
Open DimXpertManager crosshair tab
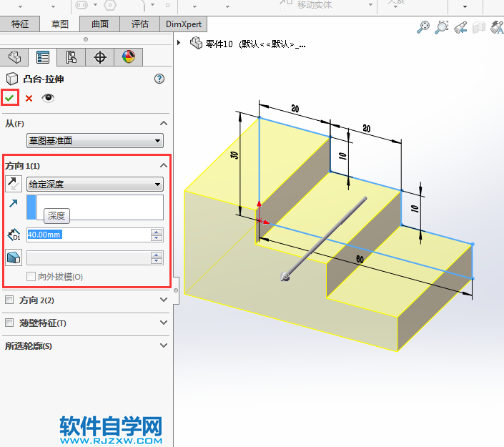(x=99, y=57)
